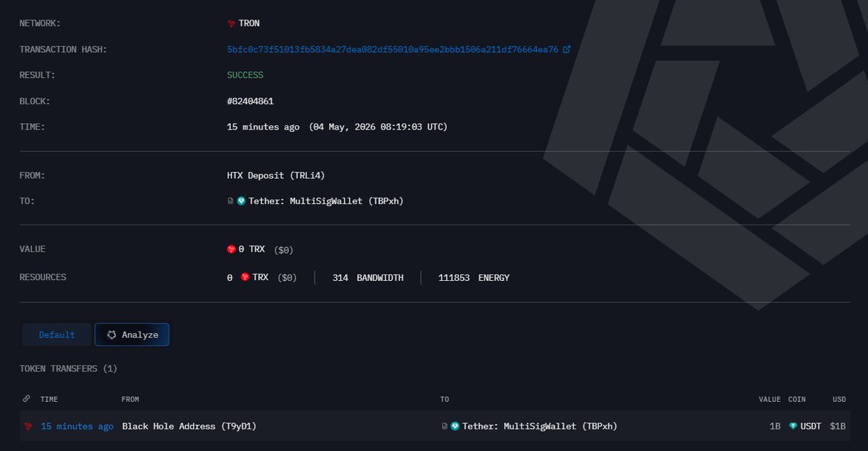The image size is (868, 451).
Task: Click the '$1B' USD amount
Action: click(x=838, y=426)
